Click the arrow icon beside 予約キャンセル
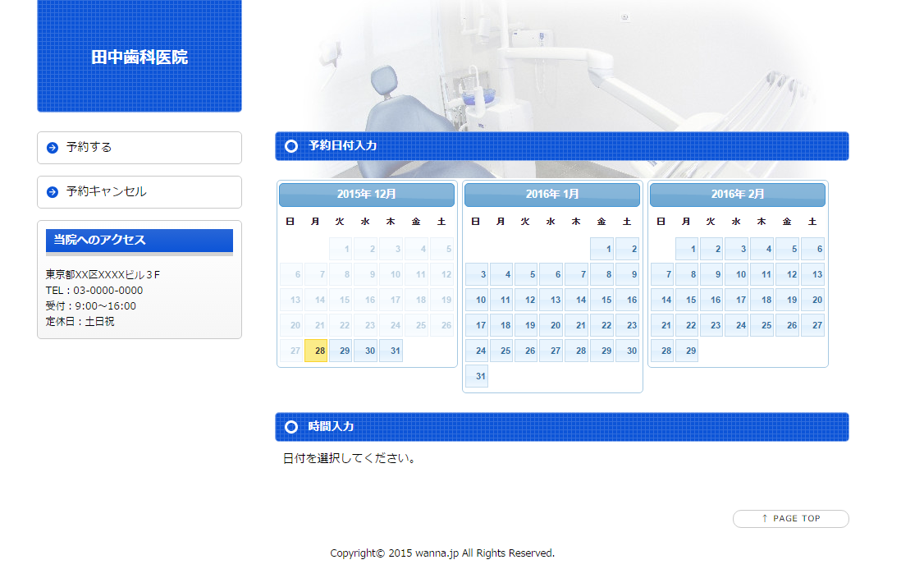Screen dimensions: 924x569 click(x=53, y=192)
